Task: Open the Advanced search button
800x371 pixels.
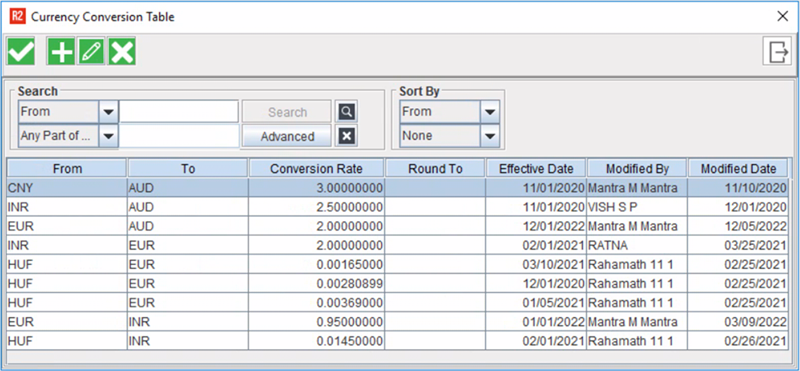Action: (287, 136)
